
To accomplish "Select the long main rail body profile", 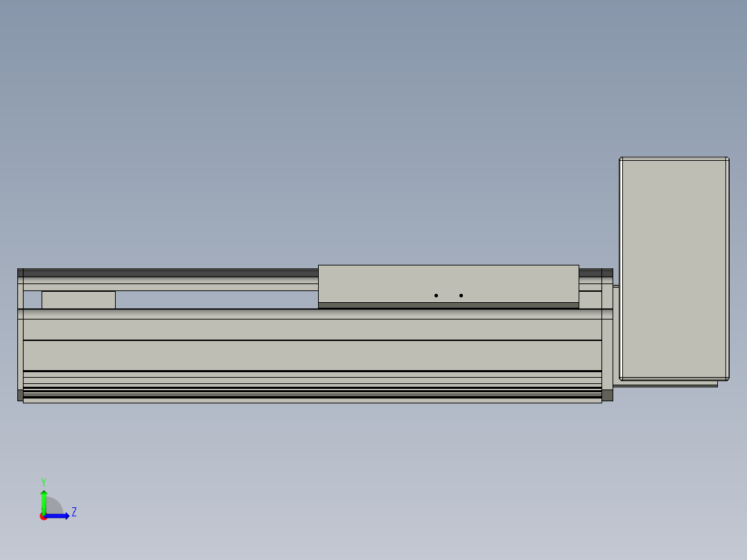I will tap(312, 355).
